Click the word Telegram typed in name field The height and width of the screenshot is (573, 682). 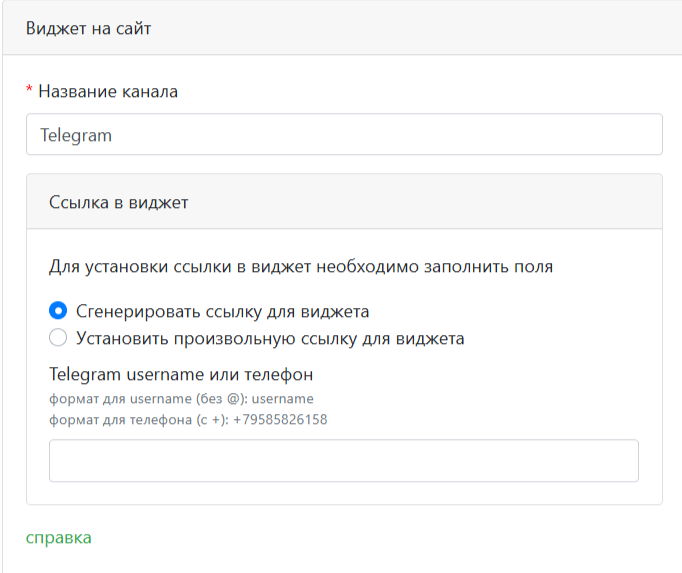[x=76, y=134]
